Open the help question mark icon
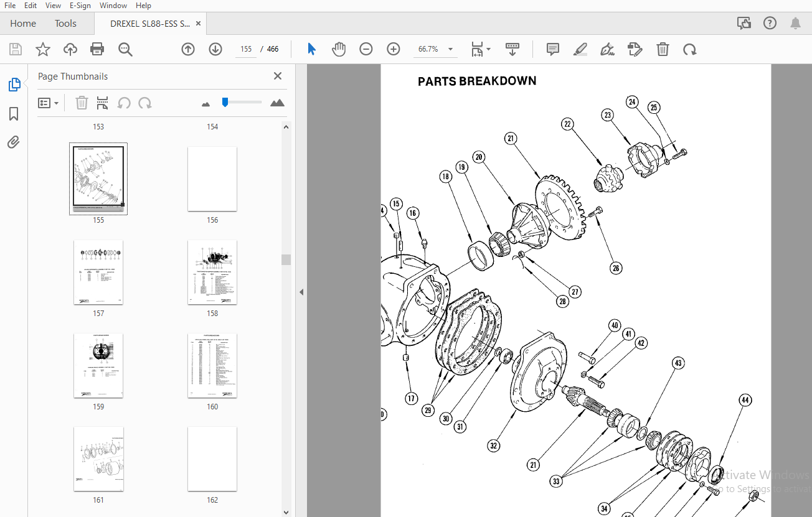Image resolution: width=812 pixels, height=517 pixels. pyautogui.click(x=770, y=24)
